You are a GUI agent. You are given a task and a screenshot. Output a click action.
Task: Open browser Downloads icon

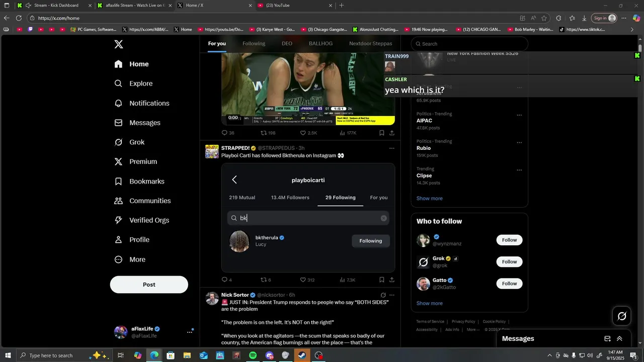click(x=584, y=18)
